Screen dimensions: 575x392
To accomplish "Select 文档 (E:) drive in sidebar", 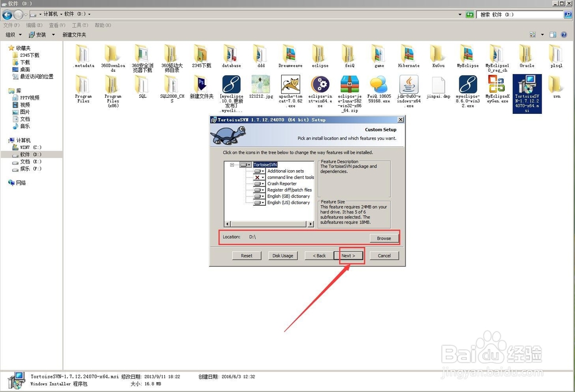I will pos(27,162).
